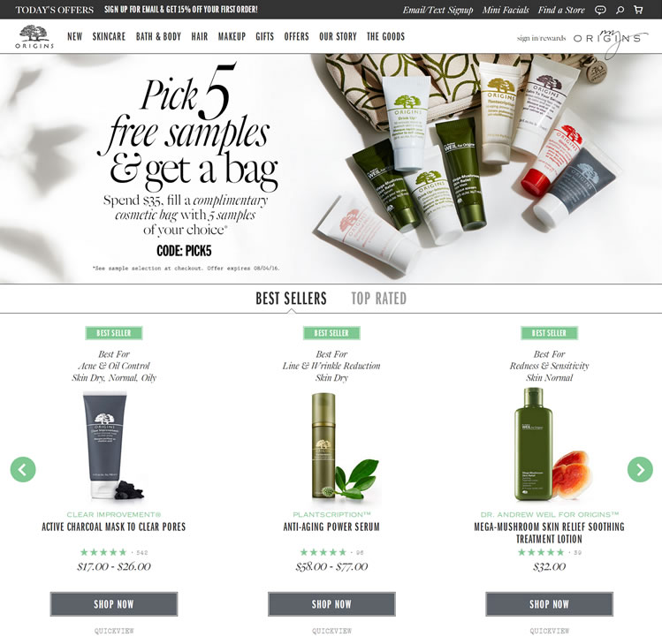Image resolution: width=662 pixels, height=644 pixels.
Task: Shop Now for Anti-Aging Power Serum
Action: point(331,604)
